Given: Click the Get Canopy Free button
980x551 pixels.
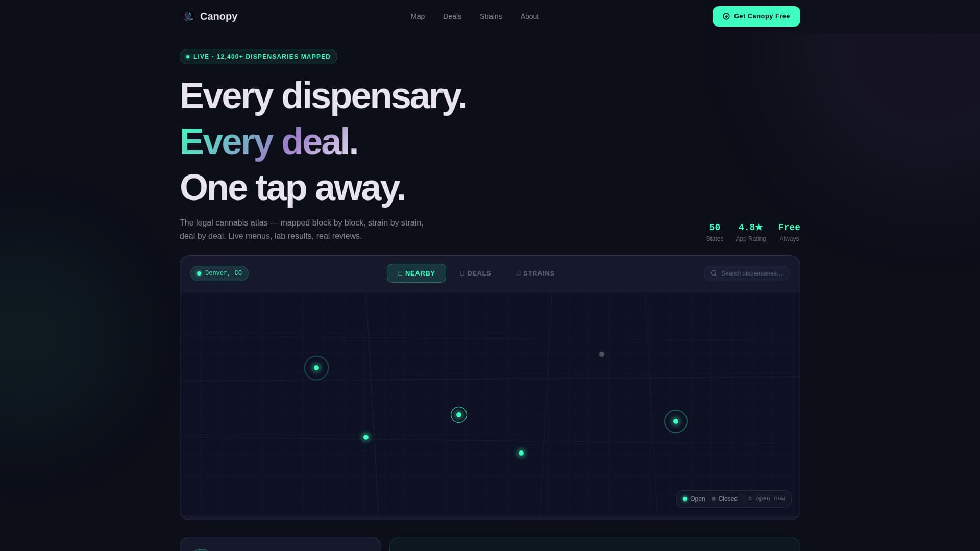Looking at the screenshot, I should (756, 16).
